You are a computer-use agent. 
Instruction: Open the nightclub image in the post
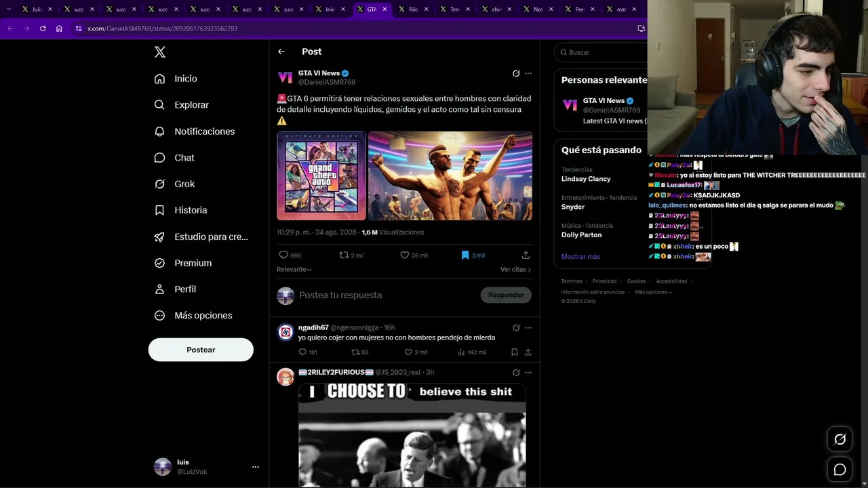pyautogui.click(x=450, y=176)
